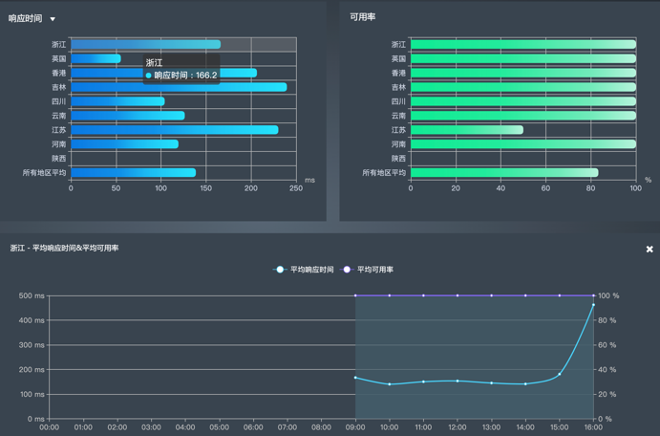The width and height of the screenshot is (660, 436).
Task: Open the 响应时间 metric dropdown arrow
Action: (53, 19)
